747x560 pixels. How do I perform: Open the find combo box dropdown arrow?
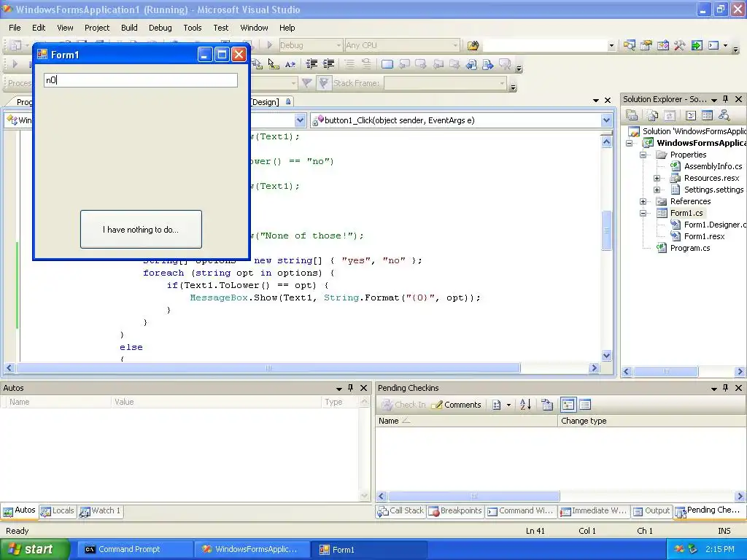pyautogui.click(x=611, y=46)
